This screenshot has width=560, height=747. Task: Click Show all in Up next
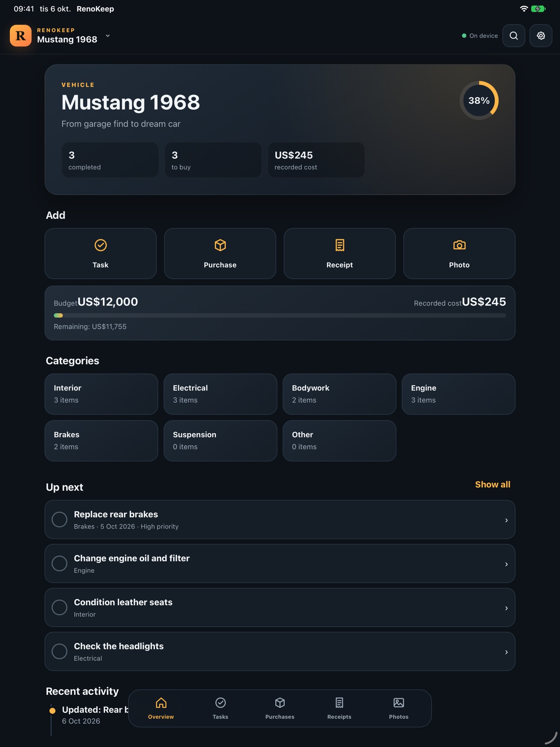point(493,485)
